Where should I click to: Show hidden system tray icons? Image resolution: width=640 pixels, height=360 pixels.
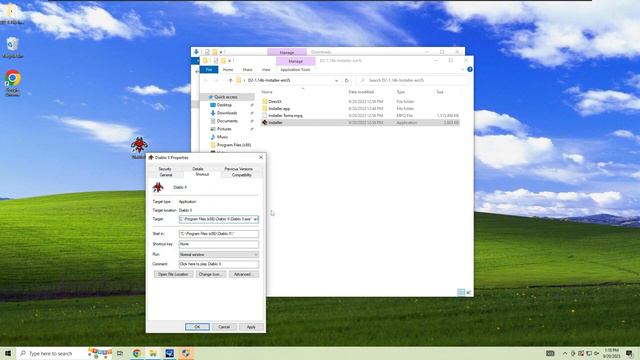click(564, 353)
